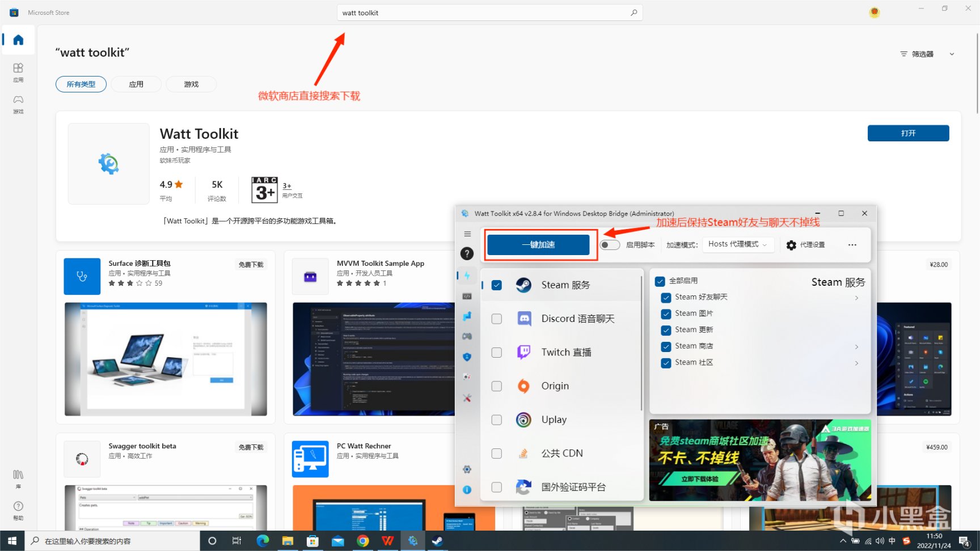Select the Twitch 直播 service row

[561, 353]
